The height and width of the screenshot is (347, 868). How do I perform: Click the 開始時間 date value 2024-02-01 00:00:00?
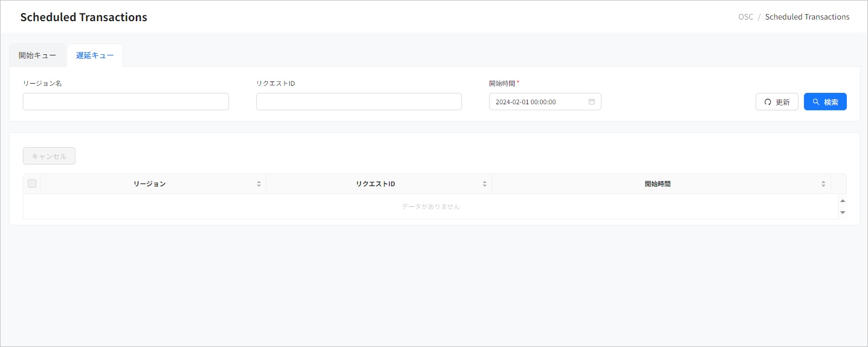point(525,102)
